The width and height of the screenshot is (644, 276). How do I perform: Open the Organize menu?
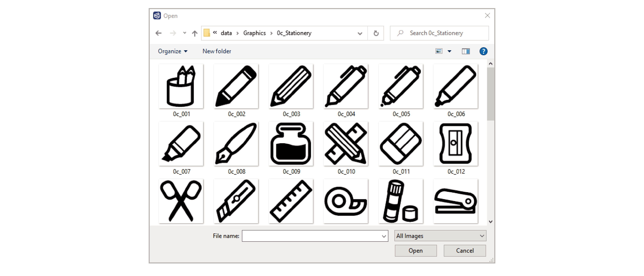pos(172,51)
